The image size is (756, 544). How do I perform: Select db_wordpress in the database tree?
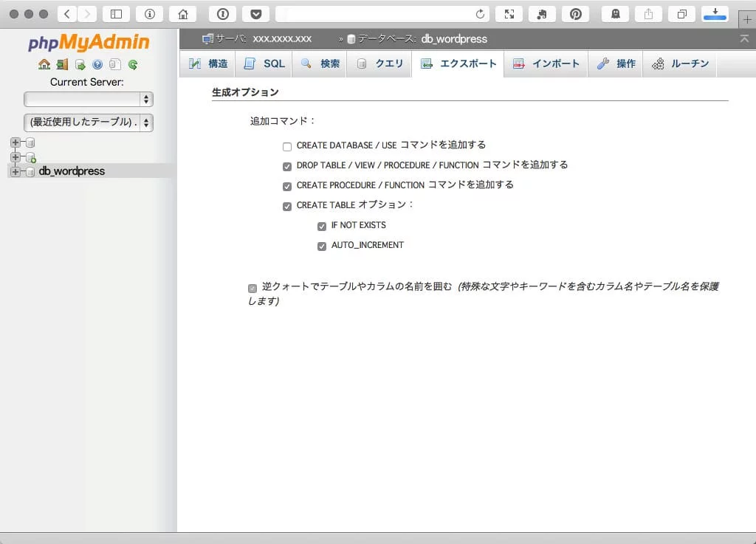click(72, 171)
